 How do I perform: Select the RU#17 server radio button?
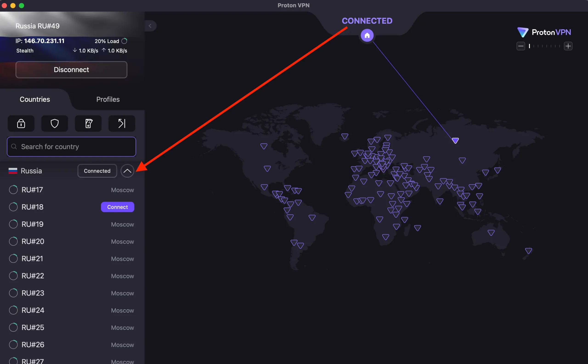coord(13,189)
